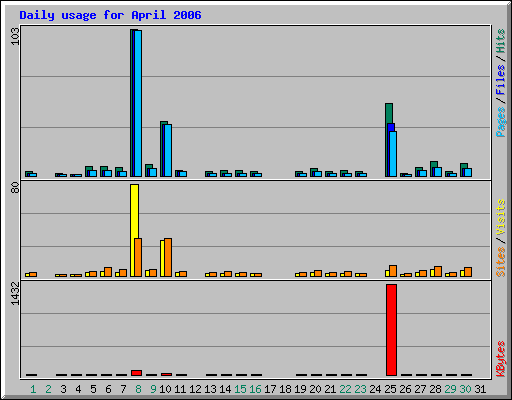Click the orange sites bar for day 10
512x400 pixels.
[x=168, y=257]
